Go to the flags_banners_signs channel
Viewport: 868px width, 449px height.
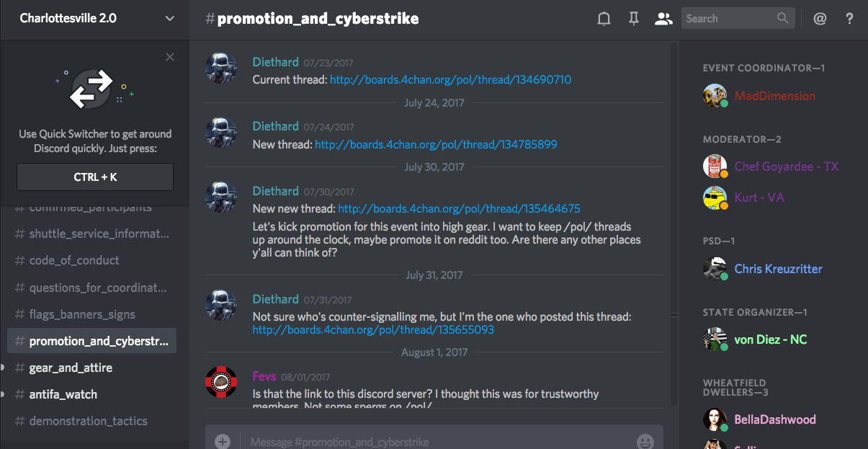(82, 314)
